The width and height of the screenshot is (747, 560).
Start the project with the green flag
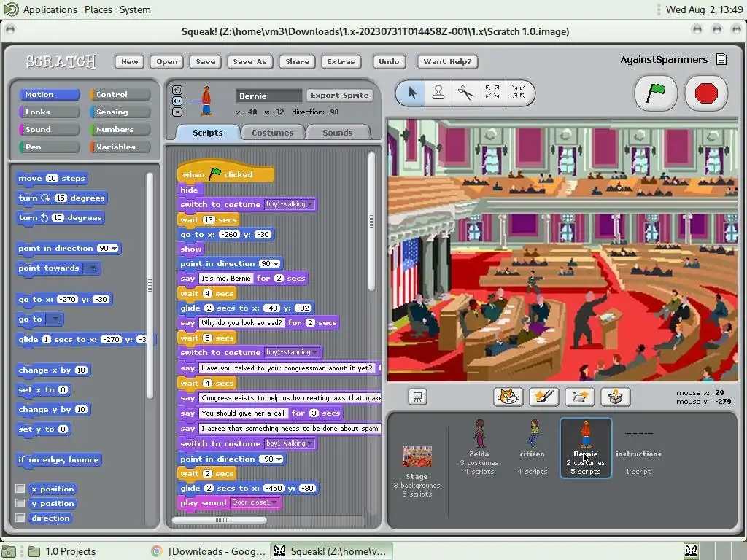point(656,93)
